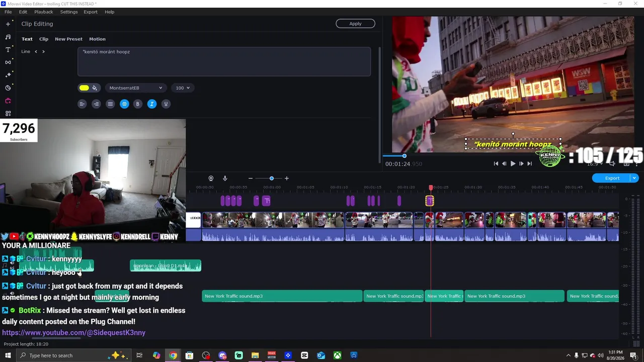
Task: Step back one frame
Action: pos(504,163)
